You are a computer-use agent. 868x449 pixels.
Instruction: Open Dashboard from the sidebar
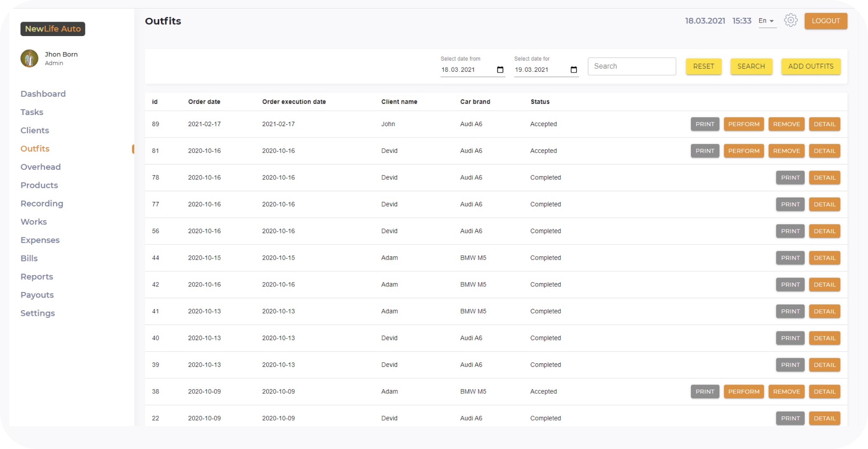coord(43,94)
